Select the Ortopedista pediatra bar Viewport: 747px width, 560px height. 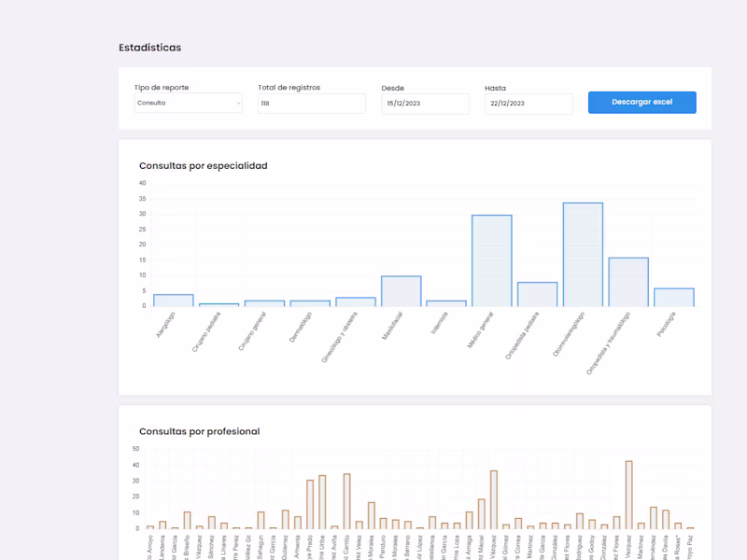(537, 294)
